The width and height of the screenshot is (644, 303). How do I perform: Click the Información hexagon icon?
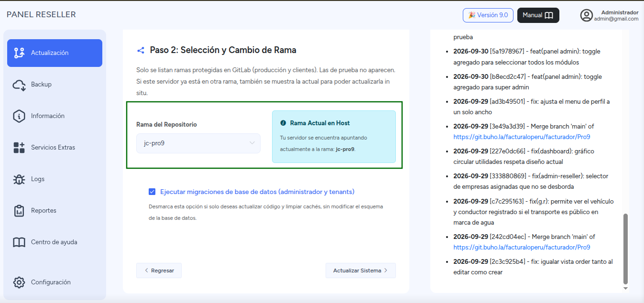pyautogui.click(x=19, y=116)
